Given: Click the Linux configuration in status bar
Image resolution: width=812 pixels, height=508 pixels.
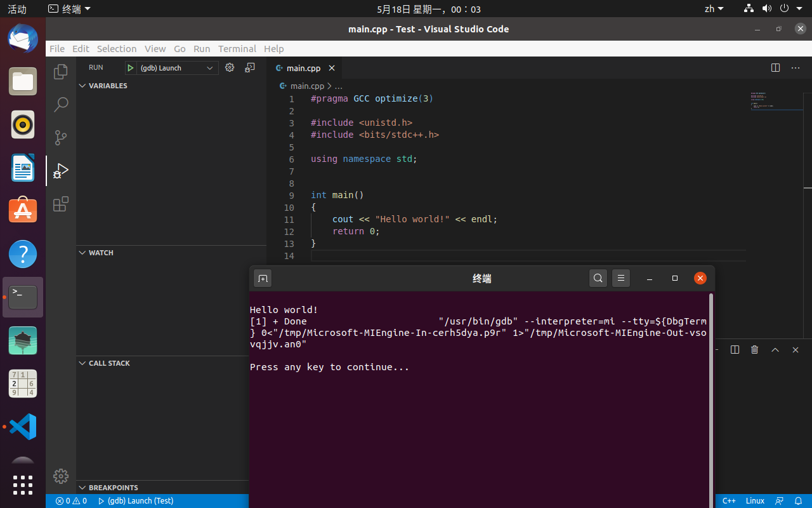Looking at the screenshot, I should coord(755,501).
